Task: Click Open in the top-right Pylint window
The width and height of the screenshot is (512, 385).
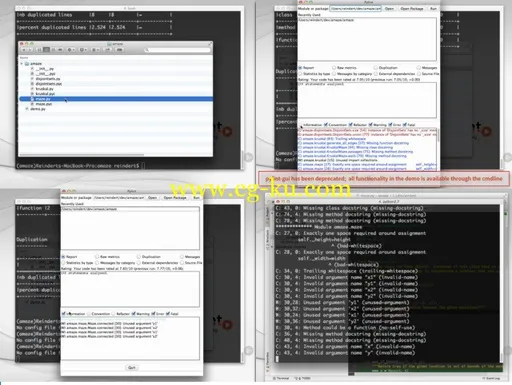Action: (x=389, y=9)
